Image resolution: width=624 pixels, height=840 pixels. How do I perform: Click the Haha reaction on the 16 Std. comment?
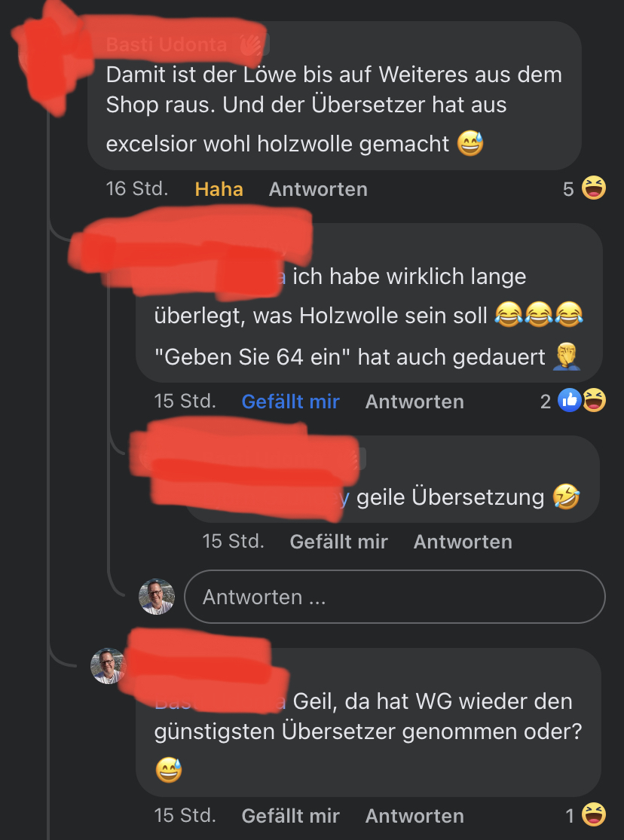pos(219,189)
